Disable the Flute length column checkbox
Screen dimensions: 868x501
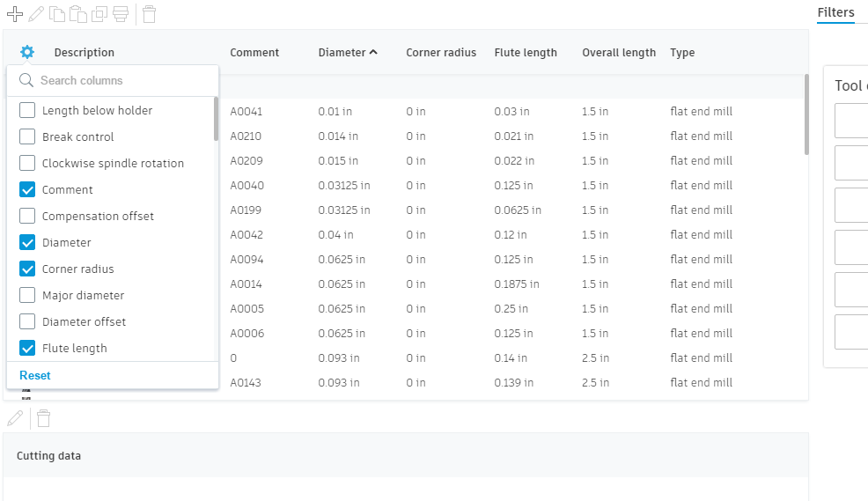[x=27, y=349]
